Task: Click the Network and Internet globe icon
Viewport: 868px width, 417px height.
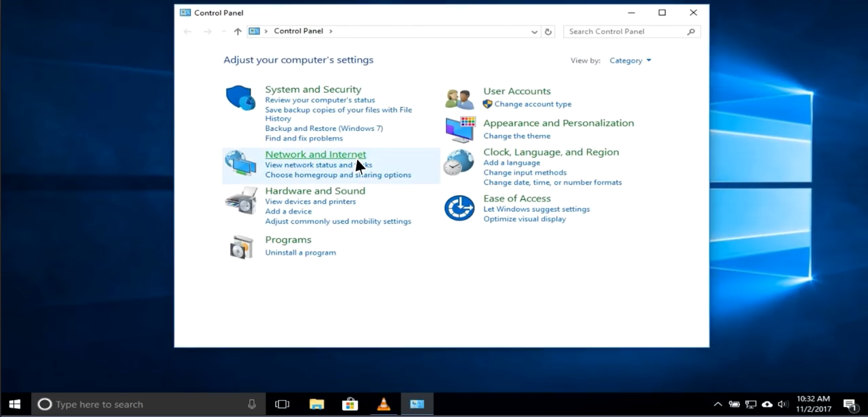Action: click(x=241, y=164)
